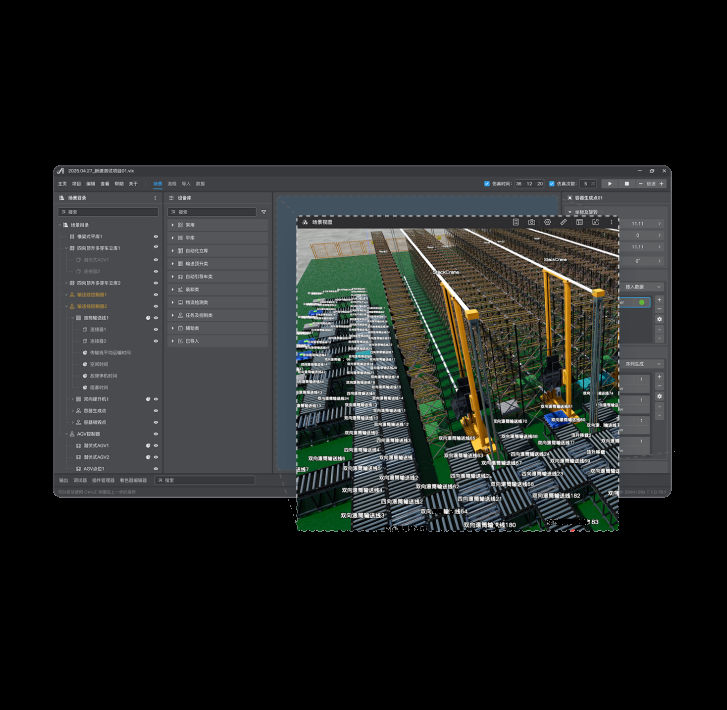This screenshot has width=727, height=710.
Task: Open the 输出 bottom panel tab
Action: pyautogui.click(x=64, y=480)
